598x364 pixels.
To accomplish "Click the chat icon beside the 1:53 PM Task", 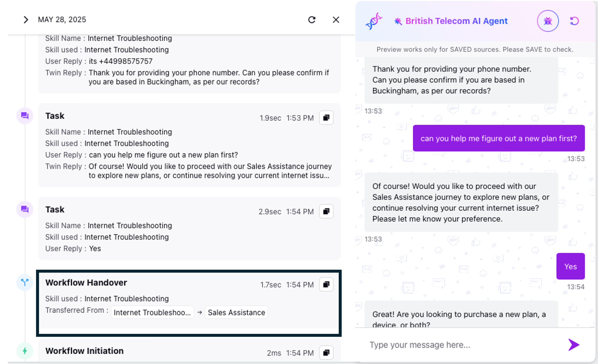I will coord(25,116).
